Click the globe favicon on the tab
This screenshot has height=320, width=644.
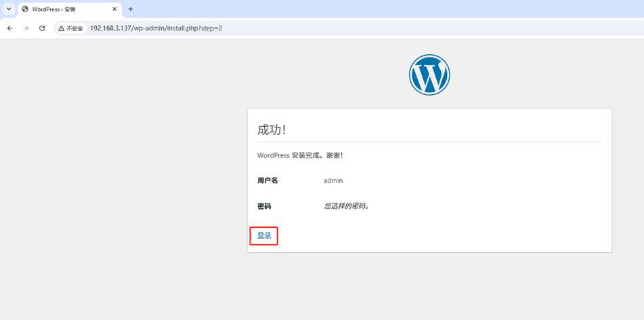[x=25, y=9]
